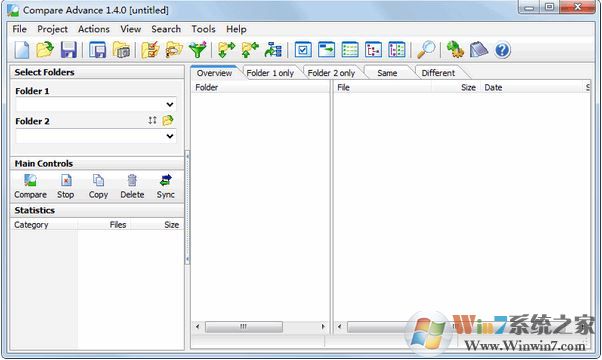602x360 pixels.
Task: Open the Actions menu
Action: 94,29
